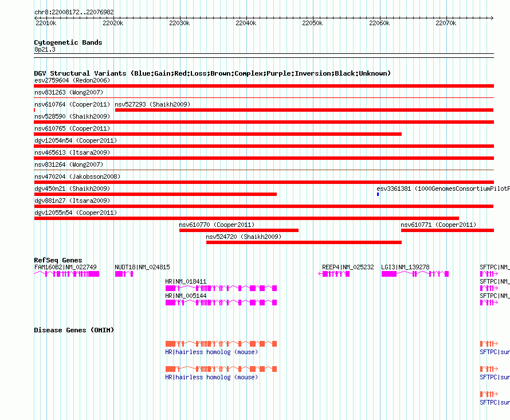
Task: Open the LGI3|NM_139278 gene label
Action: coord(405,267)
